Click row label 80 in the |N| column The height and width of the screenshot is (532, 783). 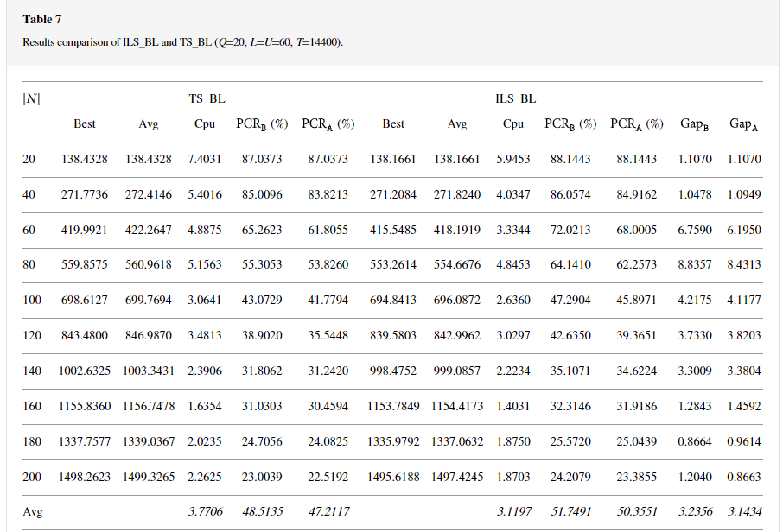pyautogui.click(x=29, y=264)
